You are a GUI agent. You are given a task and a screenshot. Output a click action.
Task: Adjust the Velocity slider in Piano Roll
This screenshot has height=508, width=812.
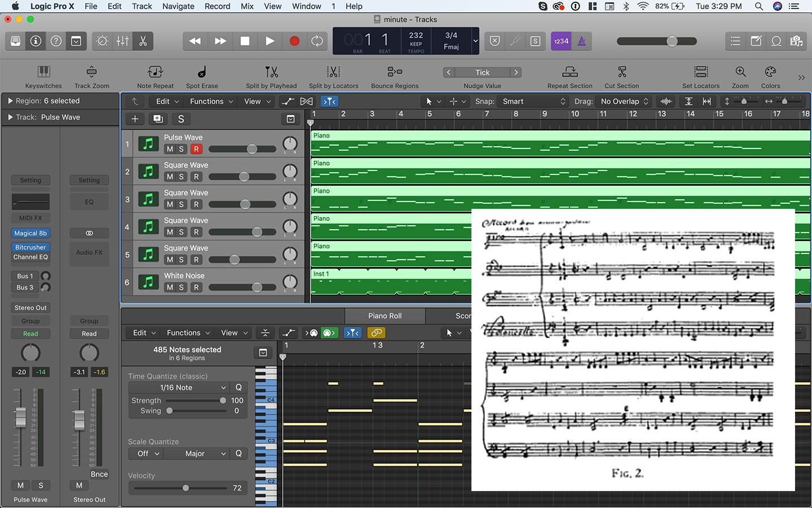click(x=186, y=488)
